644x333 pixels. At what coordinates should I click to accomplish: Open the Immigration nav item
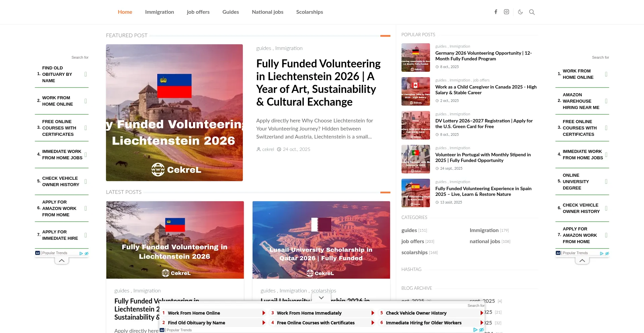tap(160, 12)
